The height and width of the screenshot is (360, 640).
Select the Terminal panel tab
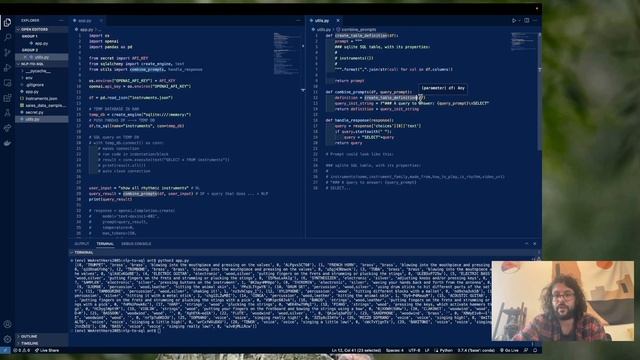point(105,244)
